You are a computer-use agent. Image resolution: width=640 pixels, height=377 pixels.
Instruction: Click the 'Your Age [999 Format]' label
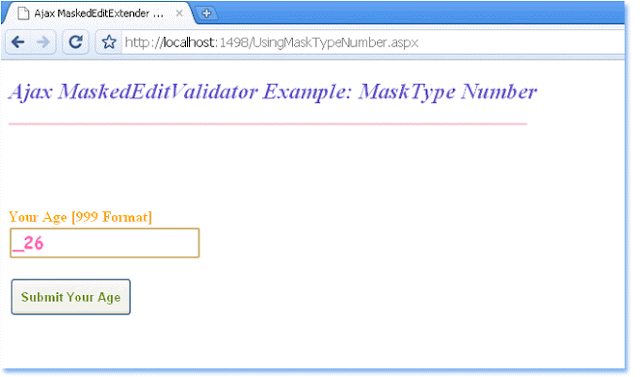click(x=80, y=217)
